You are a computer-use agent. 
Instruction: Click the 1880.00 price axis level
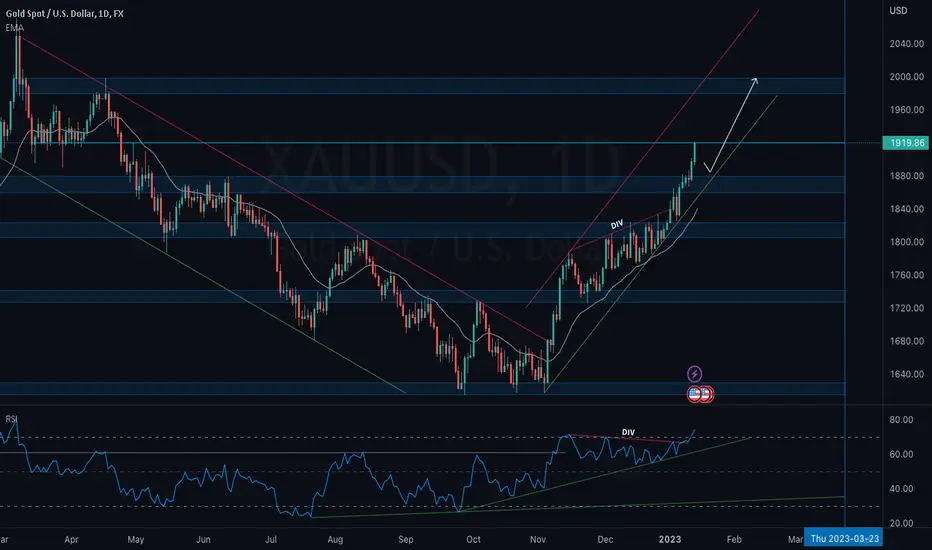tap(906, 176)
